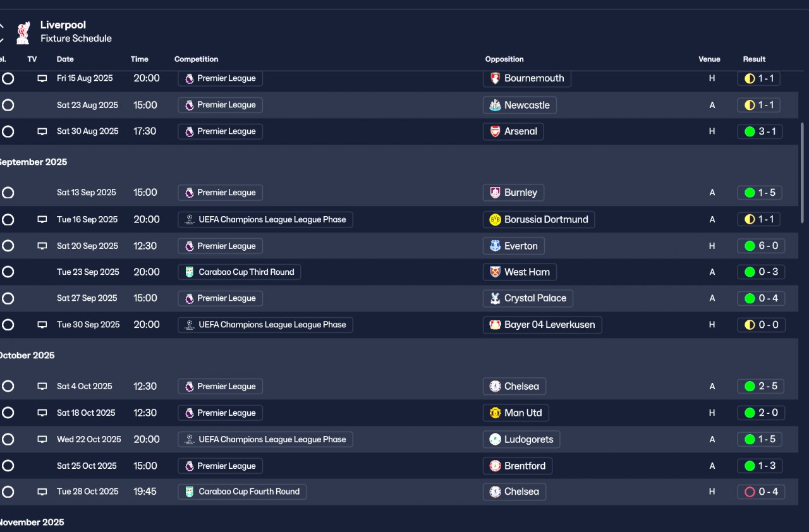Viewport: 809px width, 532px height.
Task: Sort fixtures by the Time column header
Action: click(x=140, y=59)
